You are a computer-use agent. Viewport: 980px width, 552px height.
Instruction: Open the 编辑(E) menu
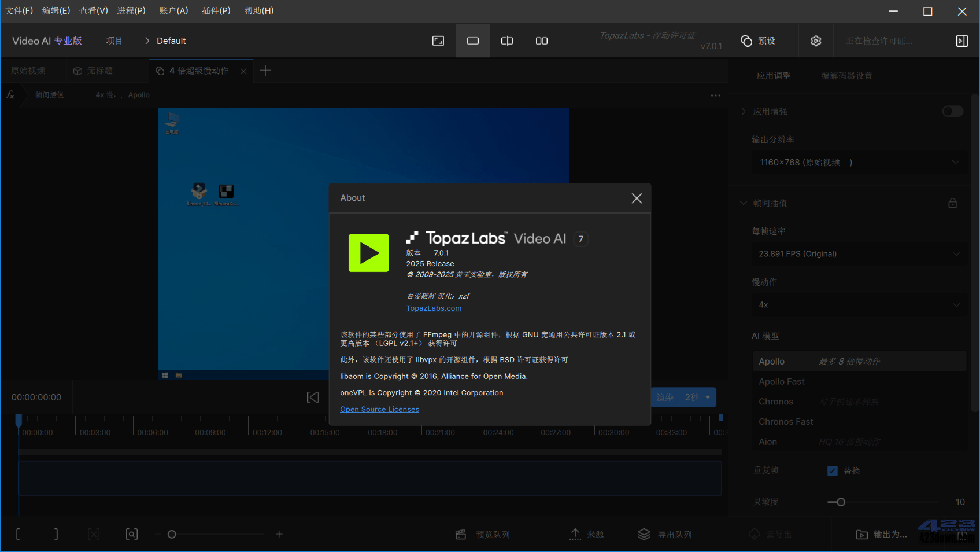point(56,10)
